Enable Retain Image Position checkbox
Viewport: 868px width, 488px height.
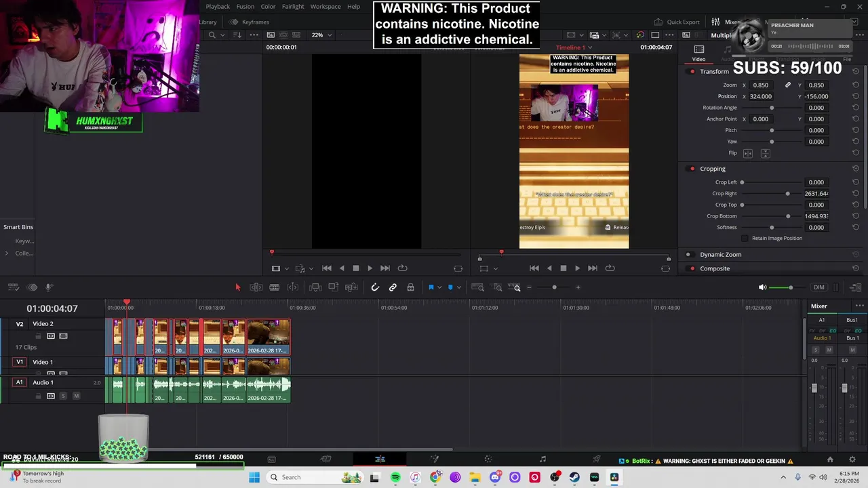pyautogui.click(x=745, y=239)
